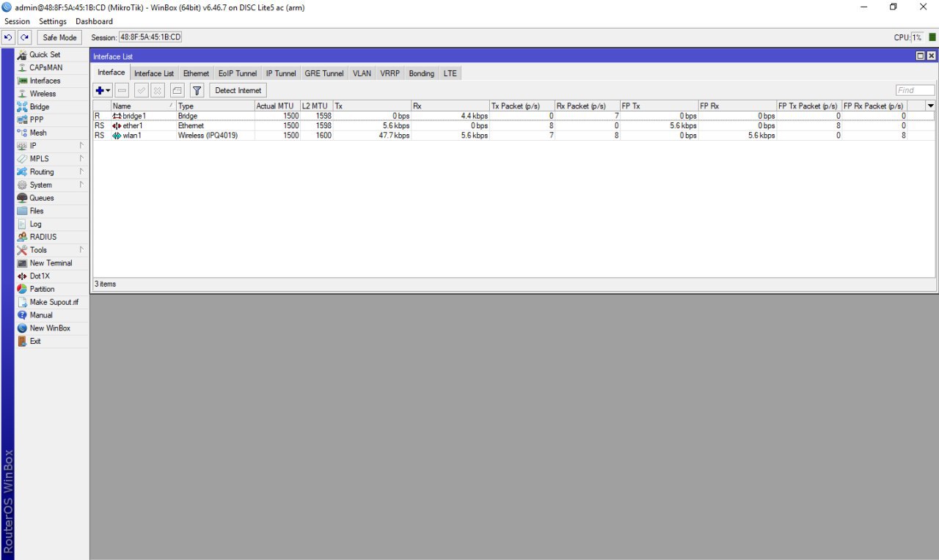The height and width of the screenshot is (560, 939).
Task: Sort by the Actual MTU column header
Action: pos(277,106)
